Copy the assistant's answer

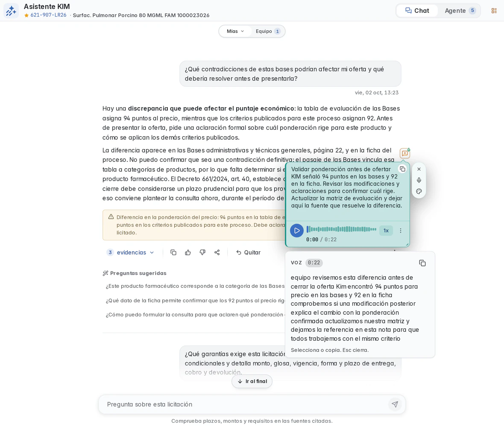coord(173,252)
